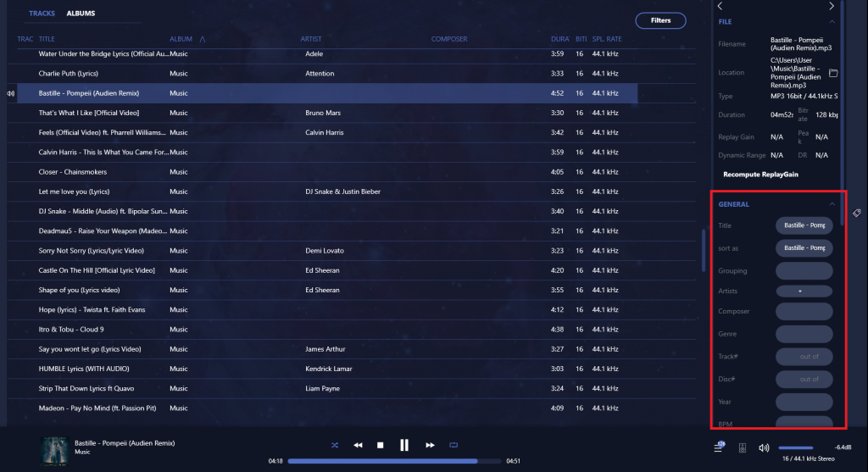Click the speaker icon beside playing Bastille row
The height and width of the screenshot is (472, 868).
click(x=10, y=93)
